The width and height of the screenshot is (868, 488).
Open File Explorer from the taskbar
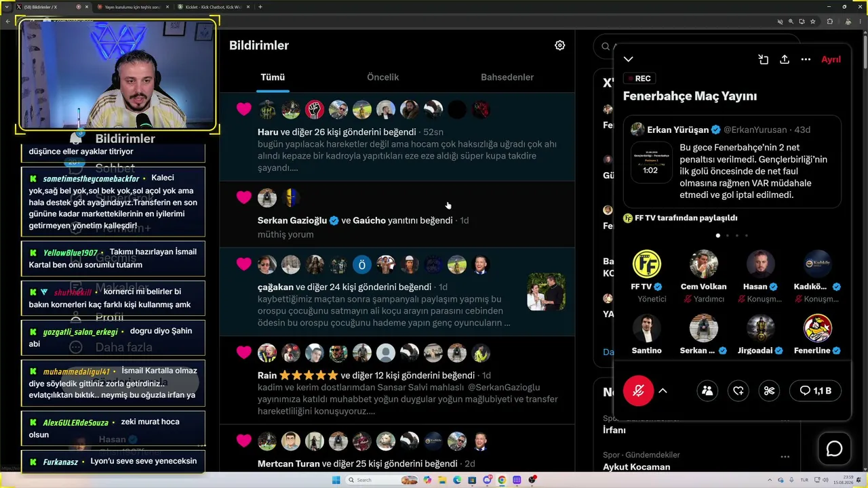pyautogui.click(x=441, y=480)
